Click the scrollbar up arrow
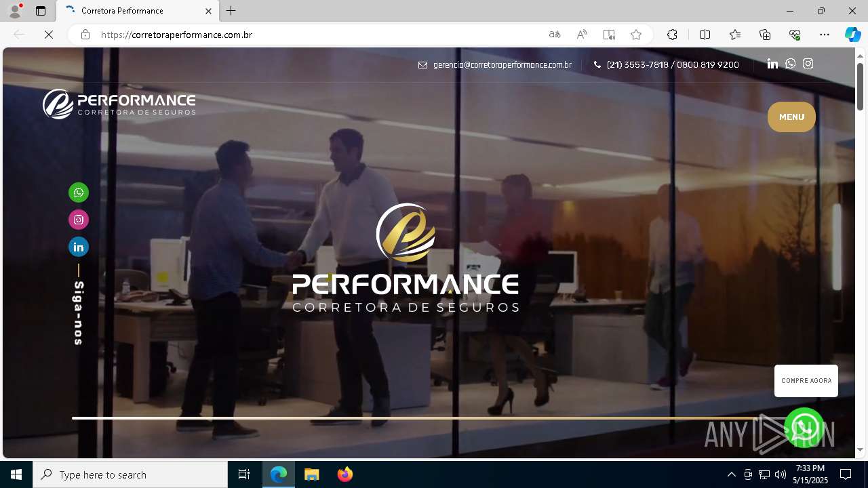This screenshot has width=868, height=488. [861, 55]
